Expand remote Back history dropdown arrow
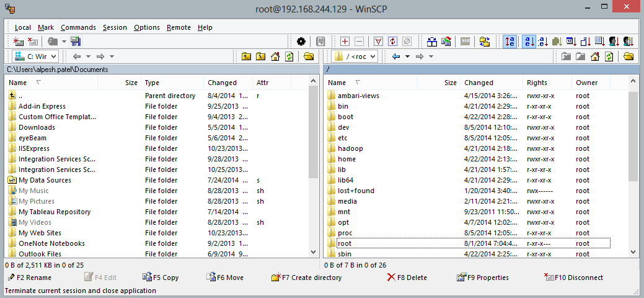 tap(407, 56)
